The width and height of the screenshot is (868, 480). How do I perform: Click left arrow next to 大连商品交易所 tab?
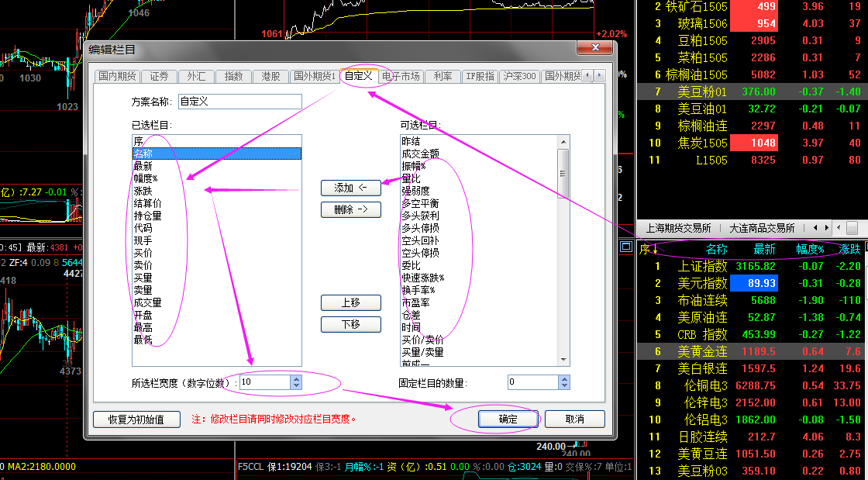[x=814, y=228]
